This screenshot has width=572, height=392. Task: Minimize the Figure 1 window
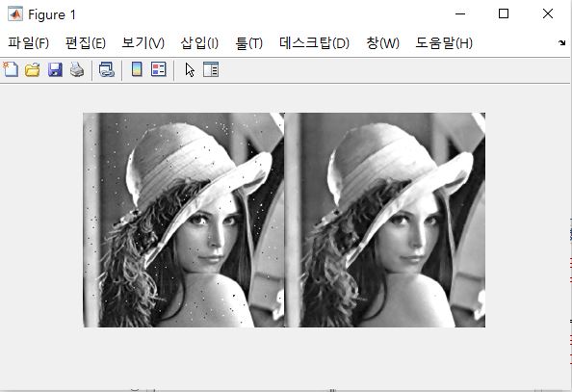[460, 13]
